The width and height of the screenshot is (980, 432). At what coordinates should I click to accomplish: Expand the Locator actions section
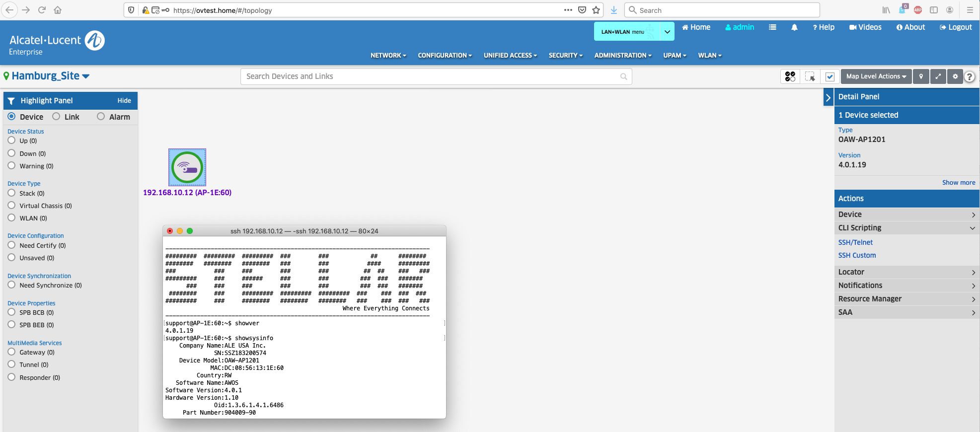coord(906,272)
